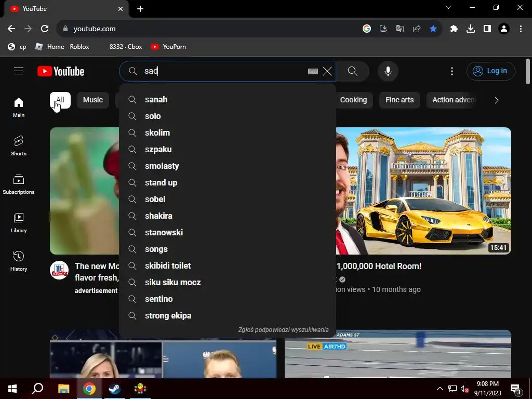Click the Log in button
532x399 pixels.
(490, 71)
